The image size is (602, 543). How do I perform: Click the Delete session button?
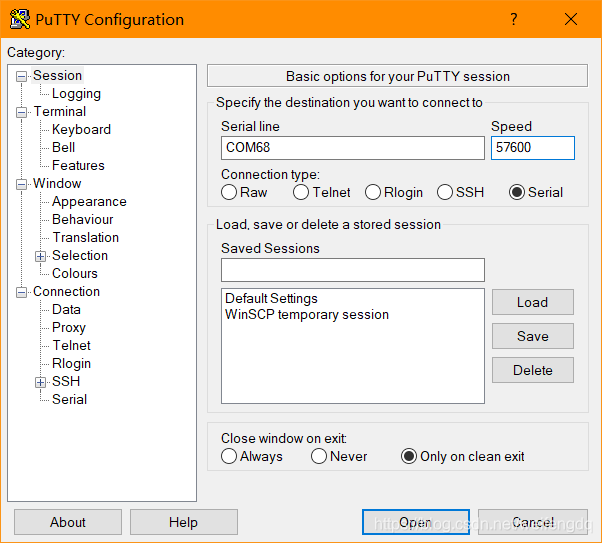533,370
